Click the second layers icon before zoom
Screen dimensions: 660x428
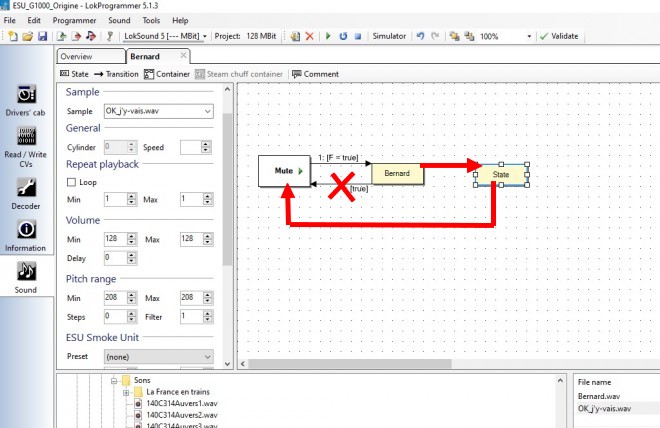click(469, 36)
